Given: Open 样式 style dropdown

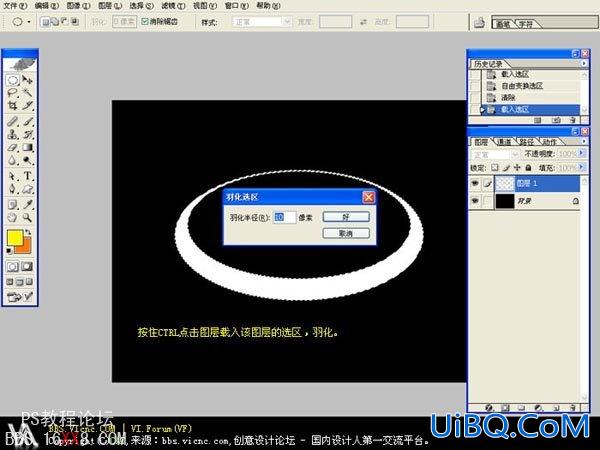Looking at the screenshot, I should pyautogui.click(x=262, y=22).
